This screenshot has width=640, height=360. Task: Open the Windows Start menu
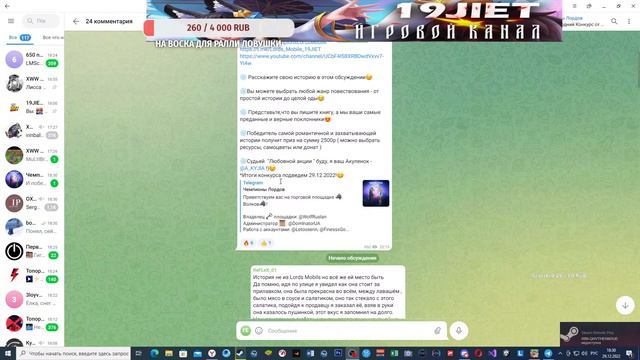[7, 353]
